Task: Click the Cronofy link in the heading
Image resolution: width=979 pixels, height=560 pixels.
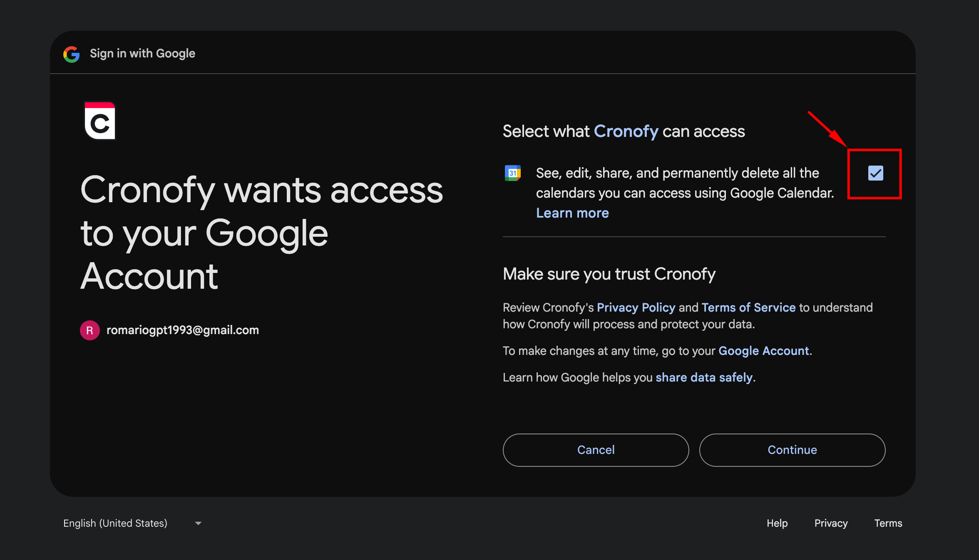Action: (626, 131)
